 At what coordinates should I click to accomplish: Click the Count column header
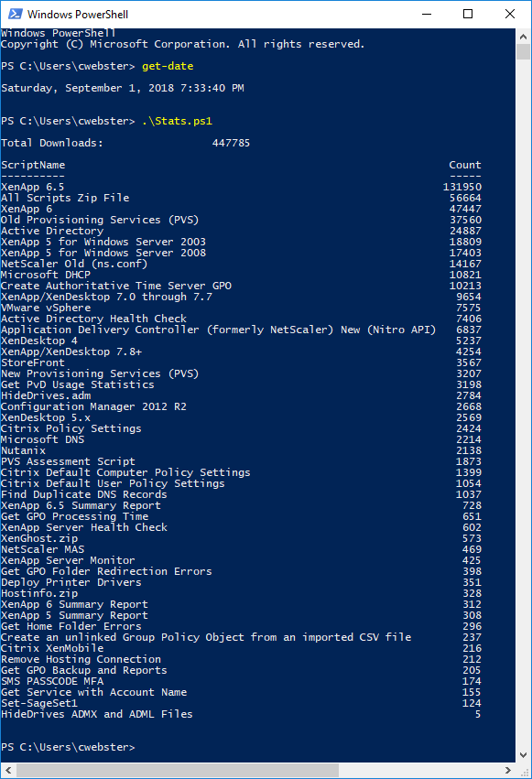465,165
